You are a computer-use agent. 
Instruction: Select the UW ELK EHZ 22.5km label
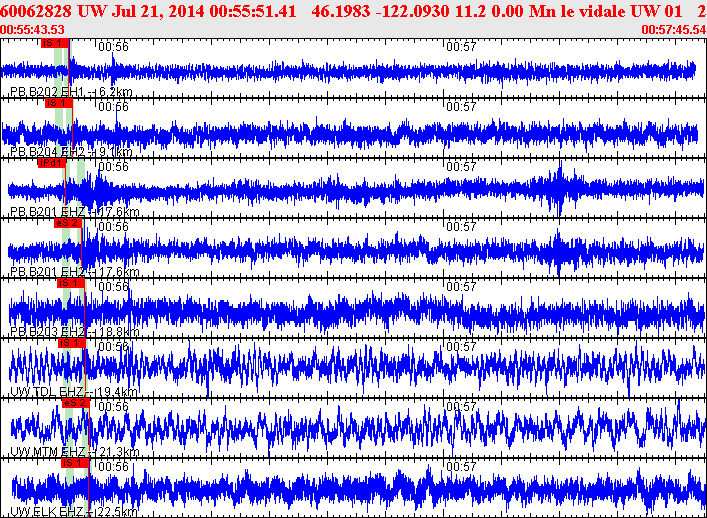coord(74,512)
